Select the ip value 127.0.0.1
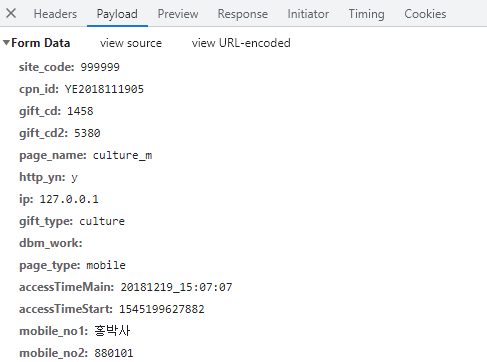Viewport: 487px width, 362px height. (69, 199)
